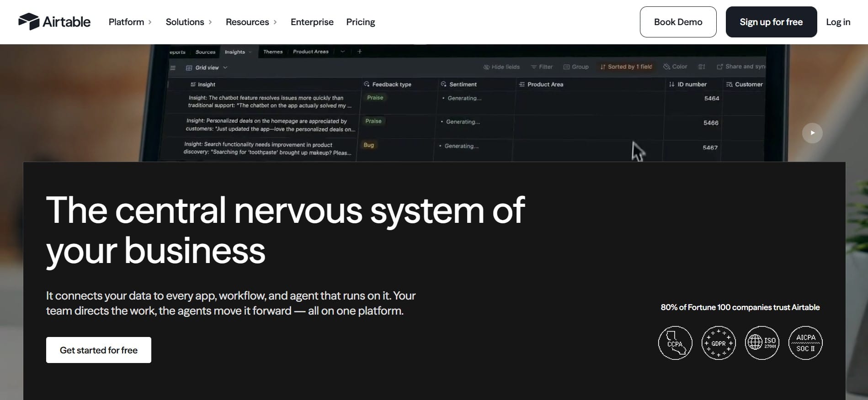Screen dimensions: 868x400
Task: Click the search functionality insight row
Action: click(267, 148)
